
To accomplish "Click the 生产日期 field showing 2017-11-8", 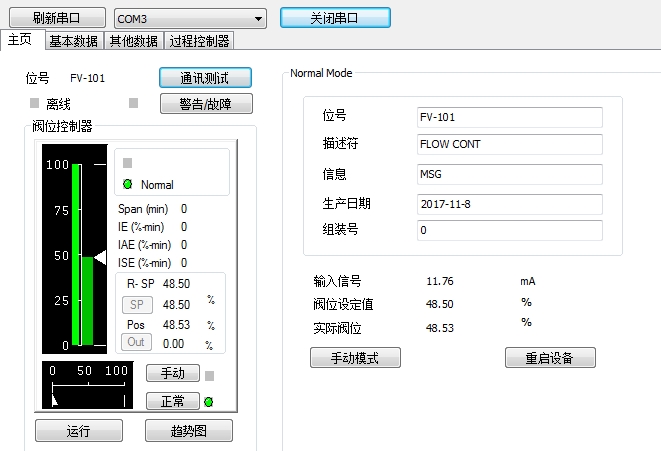I will (x=509, y=204).
